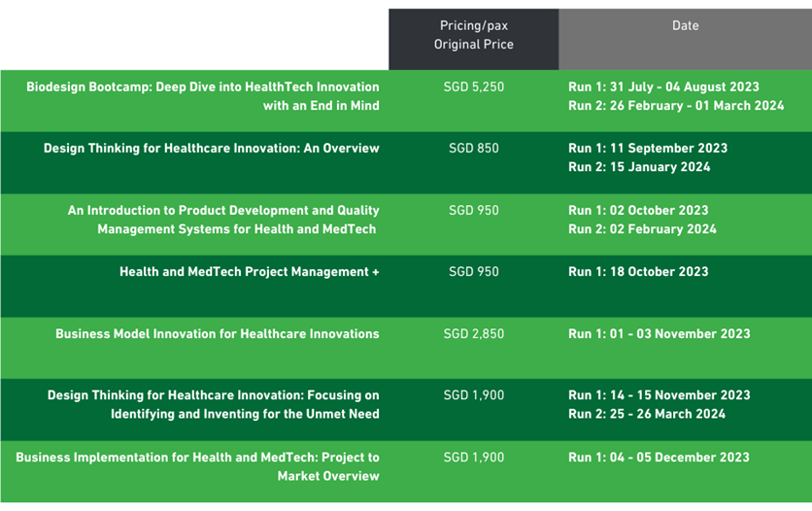Choose Run 2: 15 January 2024 date
This screenshot has height=511, width=812.
639,167
